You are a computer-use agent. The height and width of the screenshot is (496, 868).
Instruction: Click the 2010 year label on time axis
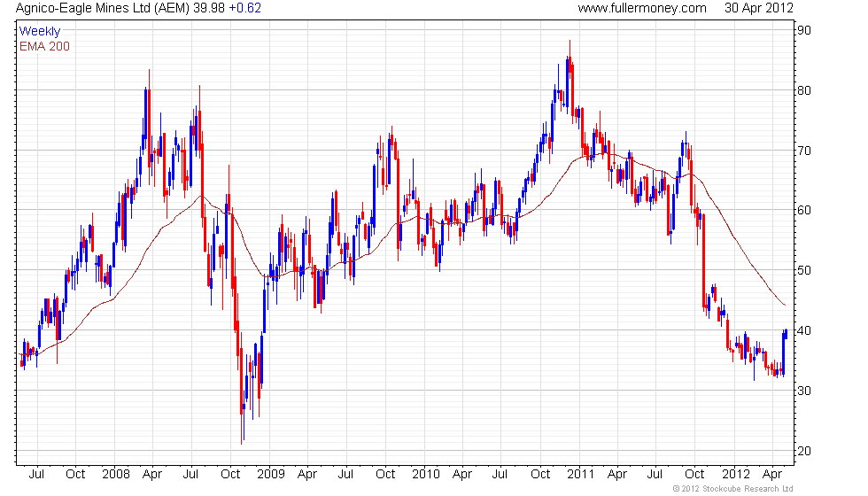pos(426,475)
